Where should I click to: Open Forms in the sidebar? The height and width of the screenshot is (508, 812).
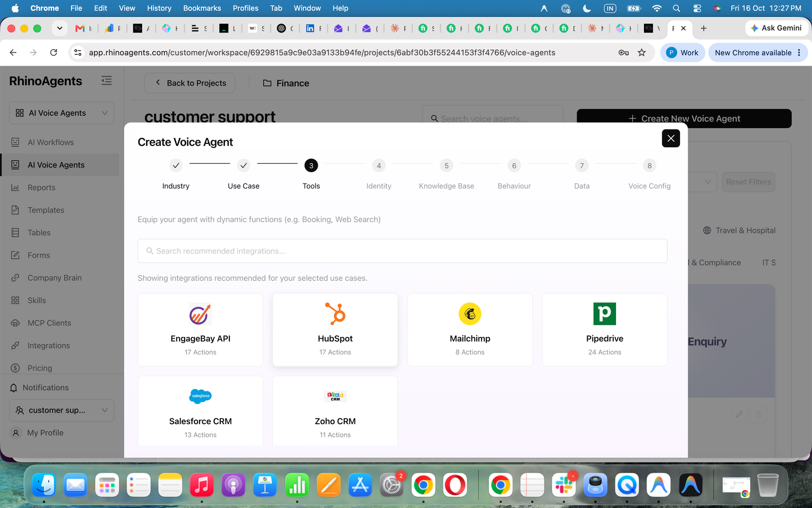(x=39, y=255)
